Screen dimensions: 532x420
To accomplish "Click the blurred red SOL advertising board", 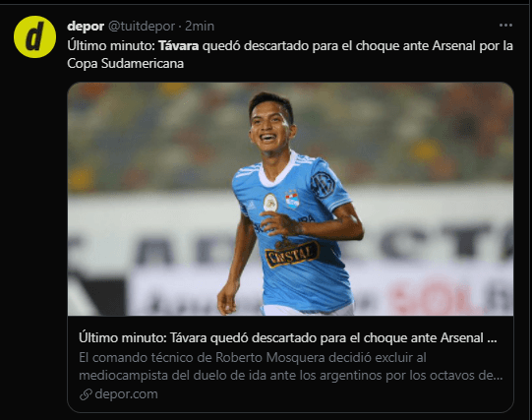I will click(436, 297).
